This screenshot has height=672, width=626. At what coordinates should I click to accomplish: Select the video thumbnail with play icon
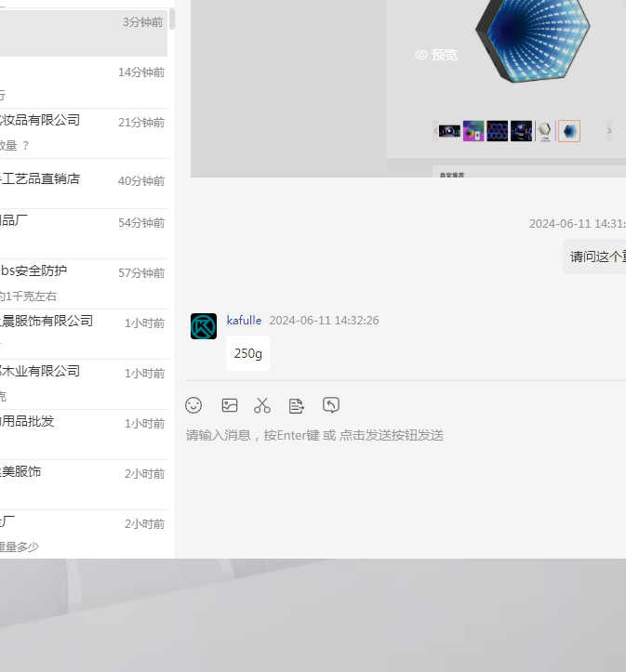pyautogui.click(x=450, y=131)
